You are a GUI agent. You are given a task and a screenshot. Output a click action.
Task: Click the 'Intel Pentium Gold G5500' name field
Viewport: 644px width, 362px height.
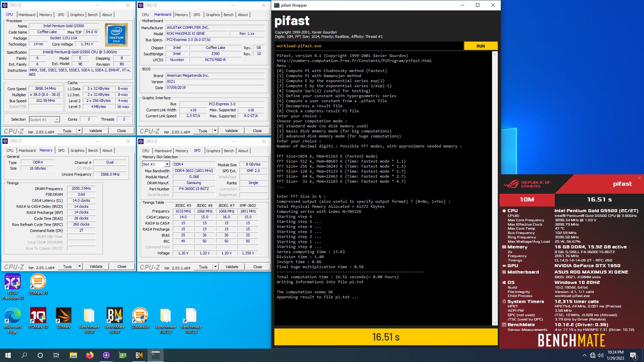click(x=64, y=26)
